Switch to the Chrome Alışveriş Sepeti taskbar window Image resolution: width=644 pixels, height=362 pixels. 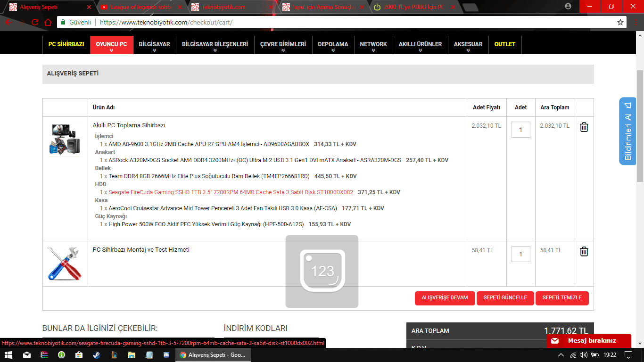coord(213,355)
